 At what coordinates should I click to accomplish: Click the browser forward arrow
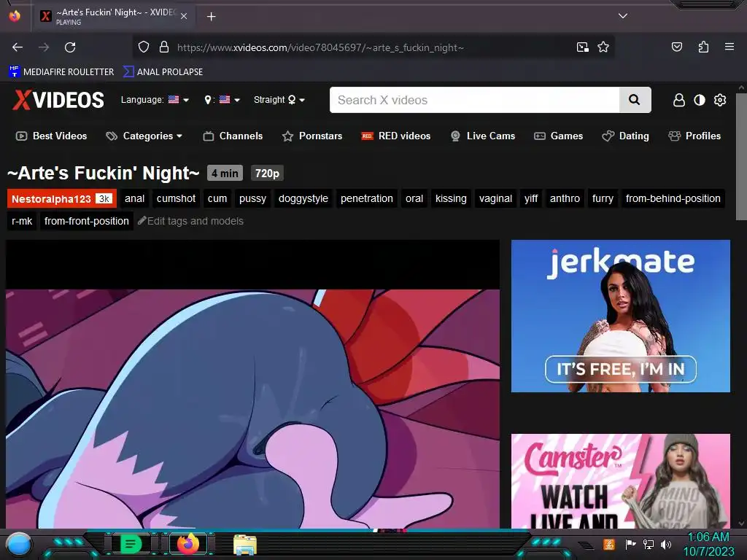tap(44, 47)
